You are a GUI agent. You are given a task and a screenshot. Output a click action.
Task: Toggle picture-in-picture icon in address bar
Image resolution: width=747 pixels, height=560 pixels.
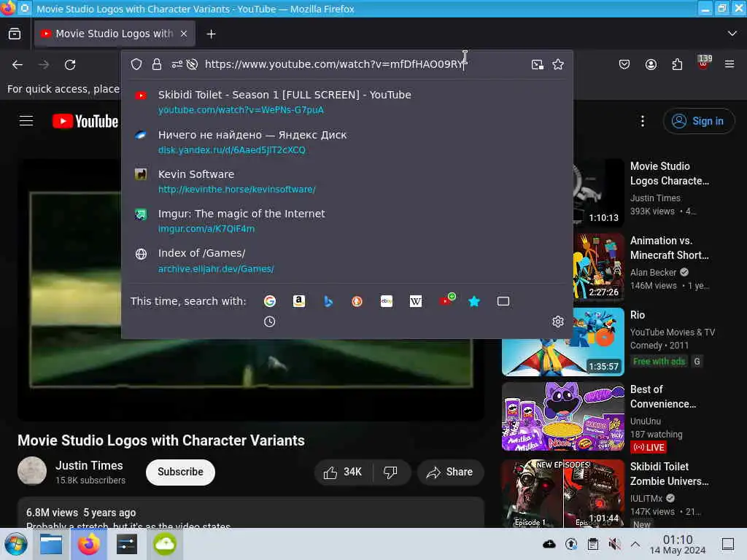click(x=538, y=64)
